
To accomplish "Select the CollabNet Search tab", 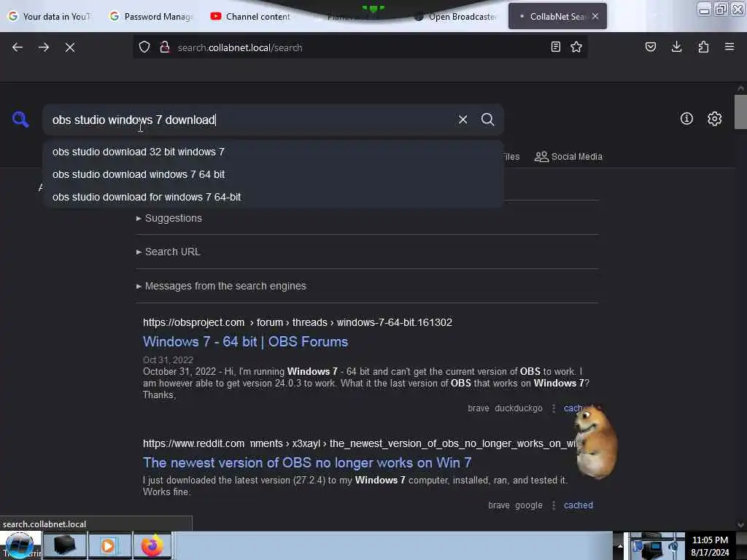I will click(557, 16).
